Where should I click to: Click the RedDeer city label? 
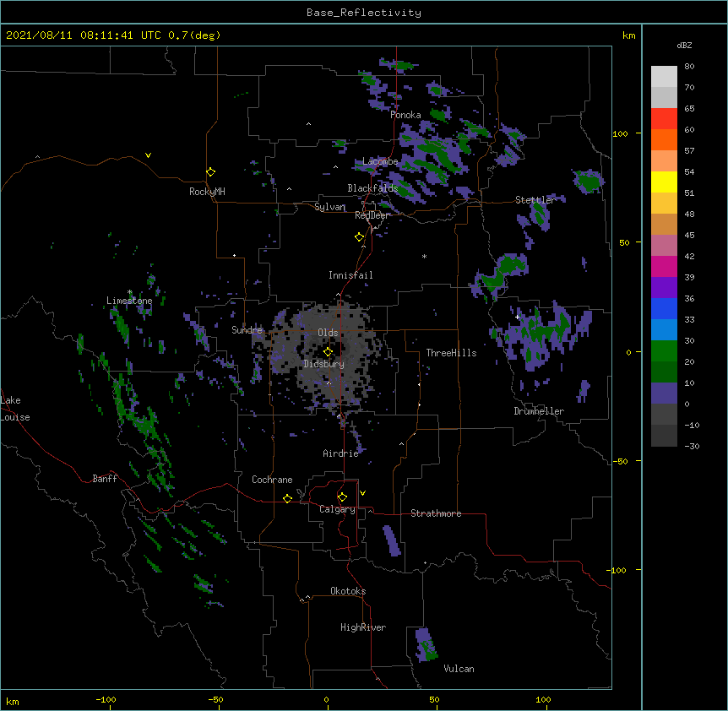[x=372, y=215]
